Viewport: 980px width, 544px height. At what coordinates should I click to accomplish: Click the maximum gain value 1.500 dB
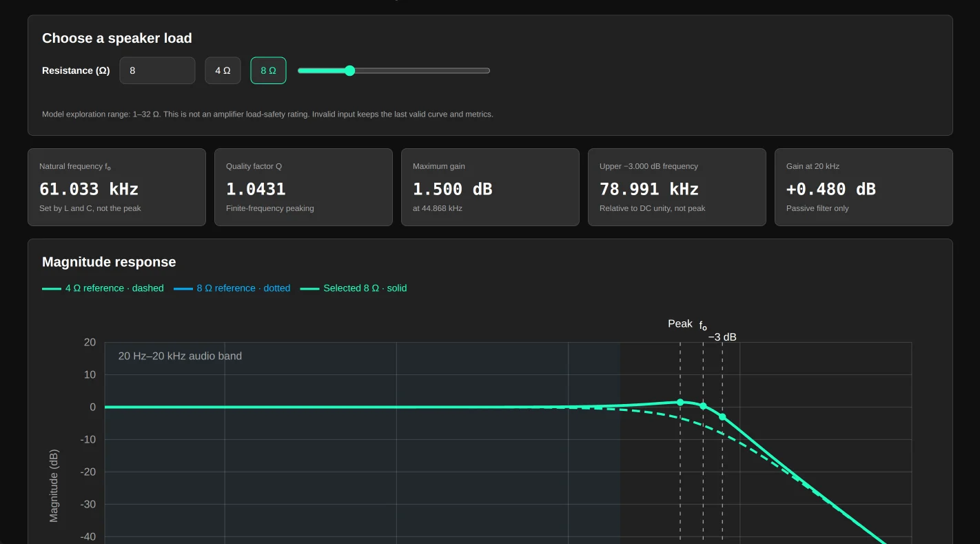pos(453,189)
